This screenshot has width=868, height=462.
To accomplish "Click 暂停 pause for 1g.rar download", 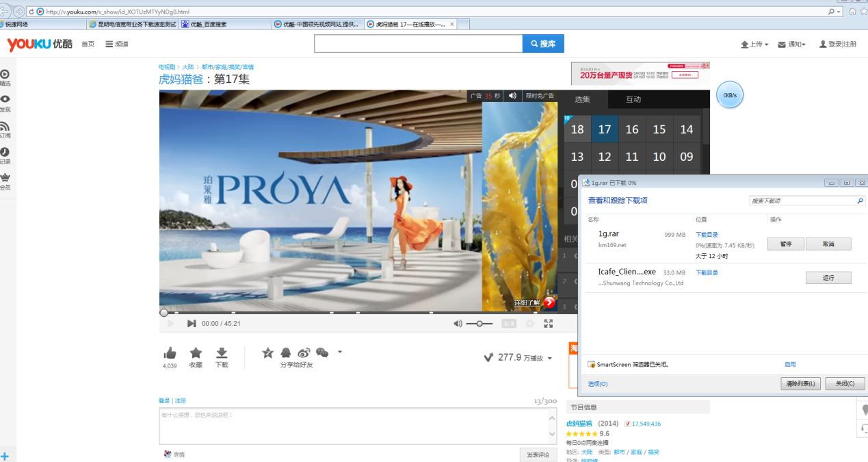I will point(786,244).
